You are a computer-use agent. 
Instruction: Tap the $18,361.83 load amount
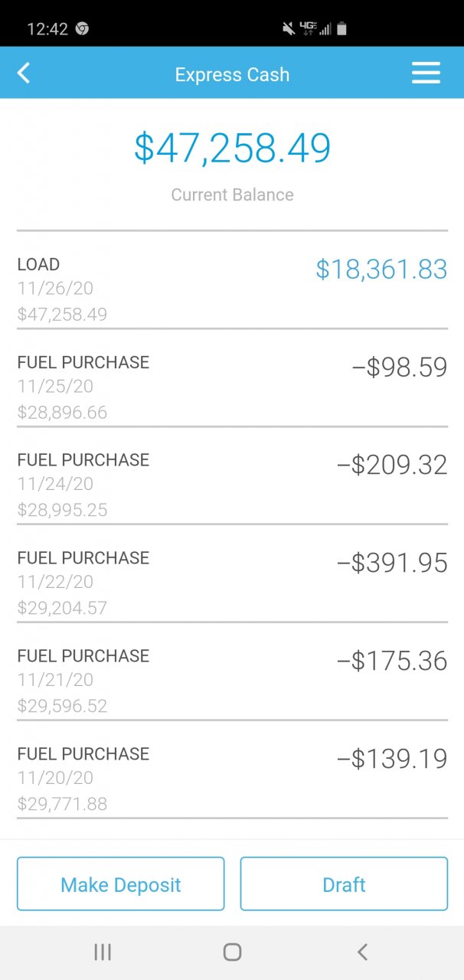click(x=381, y=269)
